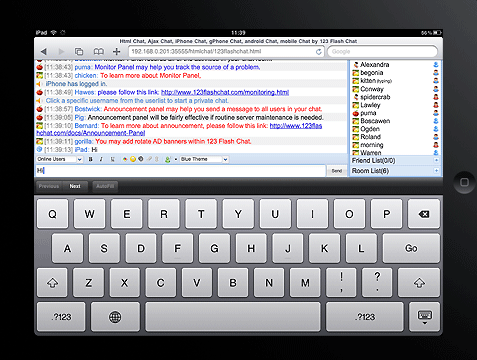
Task: Tap the H key on keyboard
Action: click(251, 248)
